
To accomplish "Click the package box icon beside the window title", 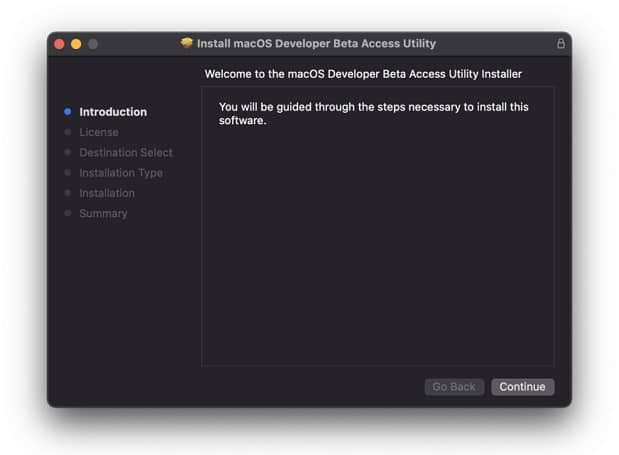I will coord(186,43).
